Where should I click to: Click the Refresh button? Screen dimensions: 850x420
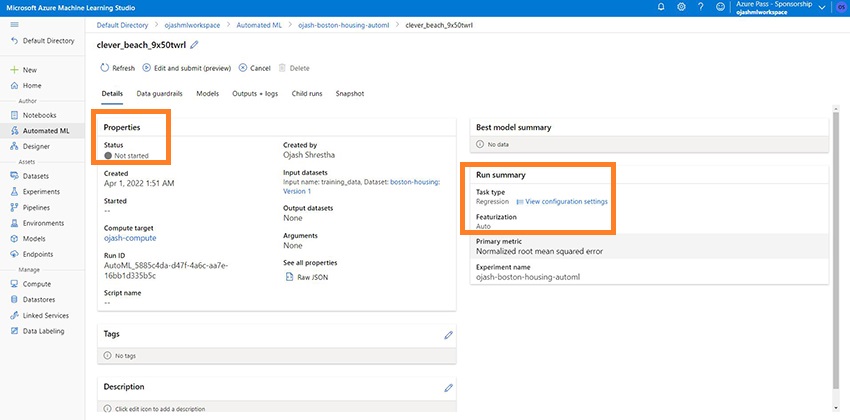[117, 68]
